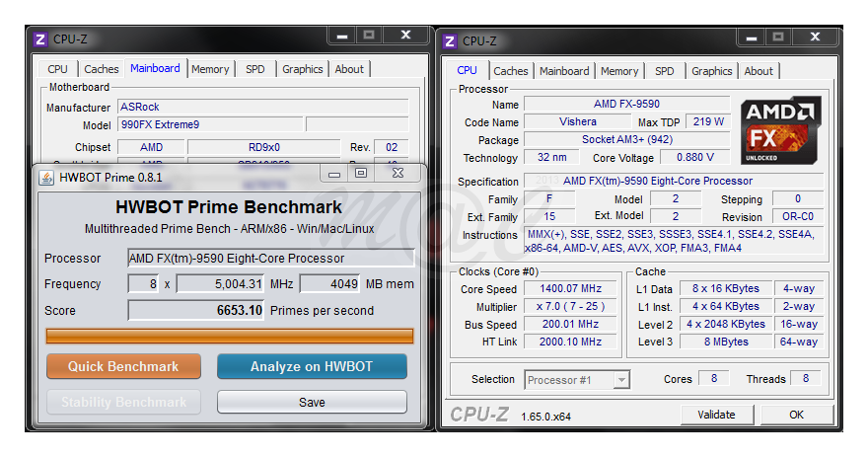Open Memory tab in left CPU-Z window
868x457 pixels.
click(x=210, y=69)
